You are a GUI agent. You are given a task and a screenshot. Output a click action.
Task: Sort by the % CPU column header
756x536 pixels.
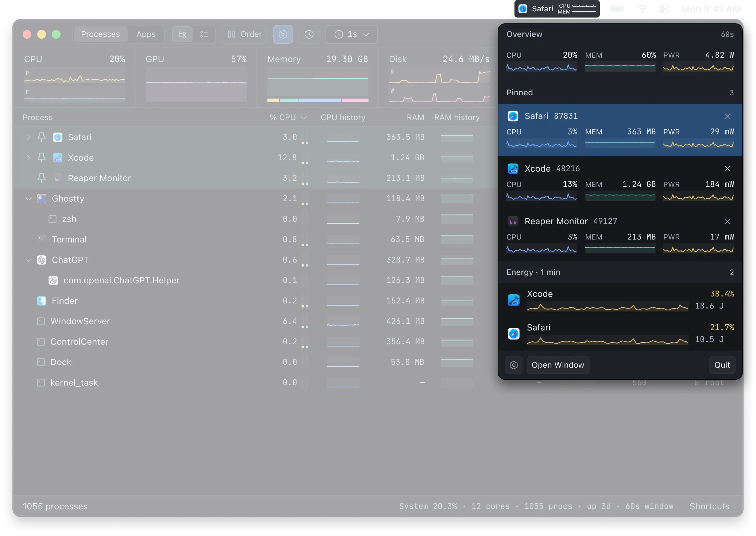point(288,117)
